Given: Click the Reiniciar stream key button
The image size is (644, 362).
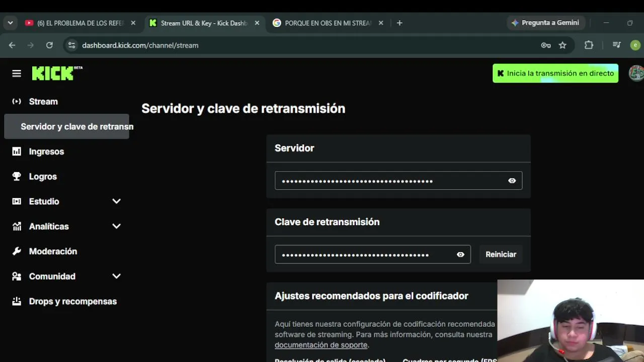Looking at the screenshot, I should click(501, 254).
